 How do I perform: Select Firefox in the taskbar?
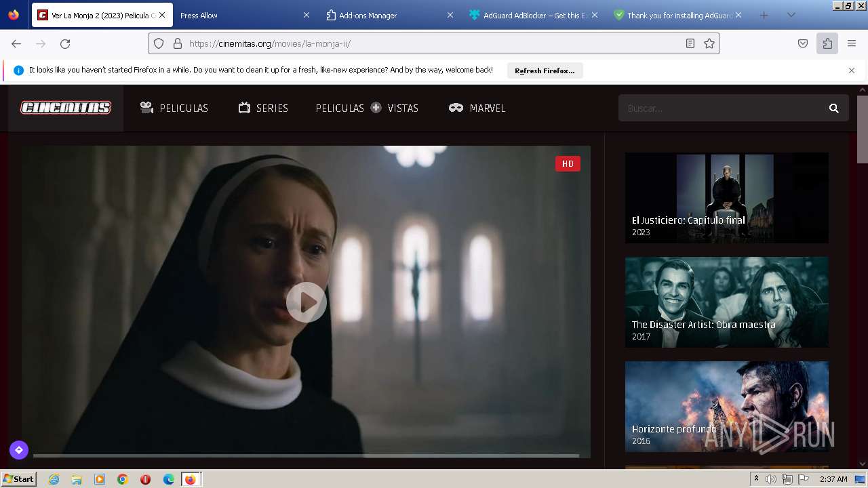point(191,479)
